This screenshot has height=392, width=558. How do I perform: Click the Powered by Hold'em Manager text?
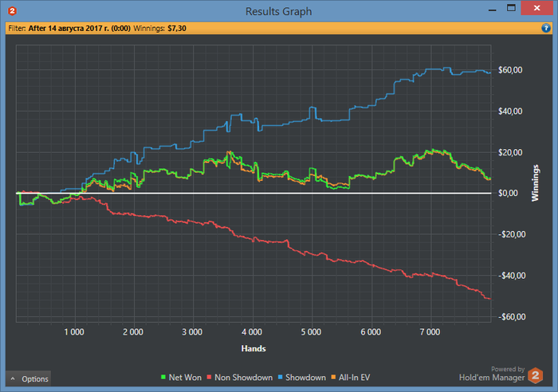pyautogui.click(x=492, y=374)
